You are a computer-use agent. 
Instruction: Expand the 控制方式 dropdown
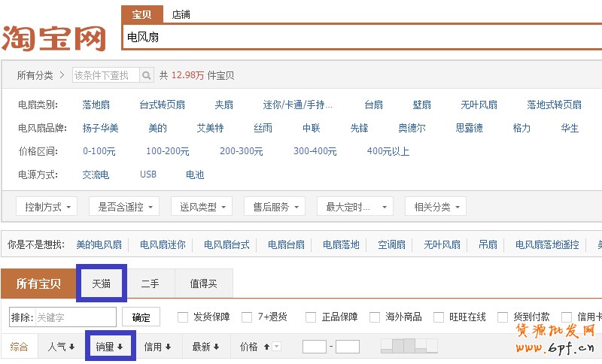coord(47,207)
